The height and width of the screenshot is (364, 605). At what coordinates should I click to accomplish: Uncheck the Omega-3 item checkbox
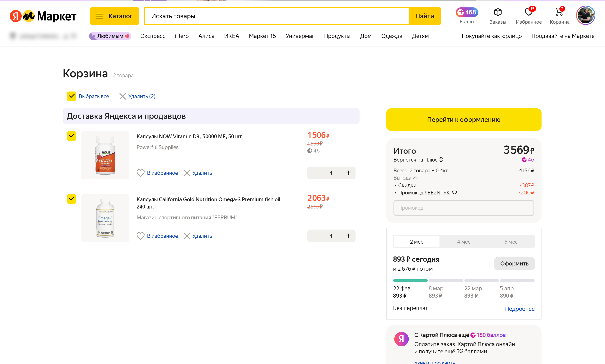click(x=72, y=199)
